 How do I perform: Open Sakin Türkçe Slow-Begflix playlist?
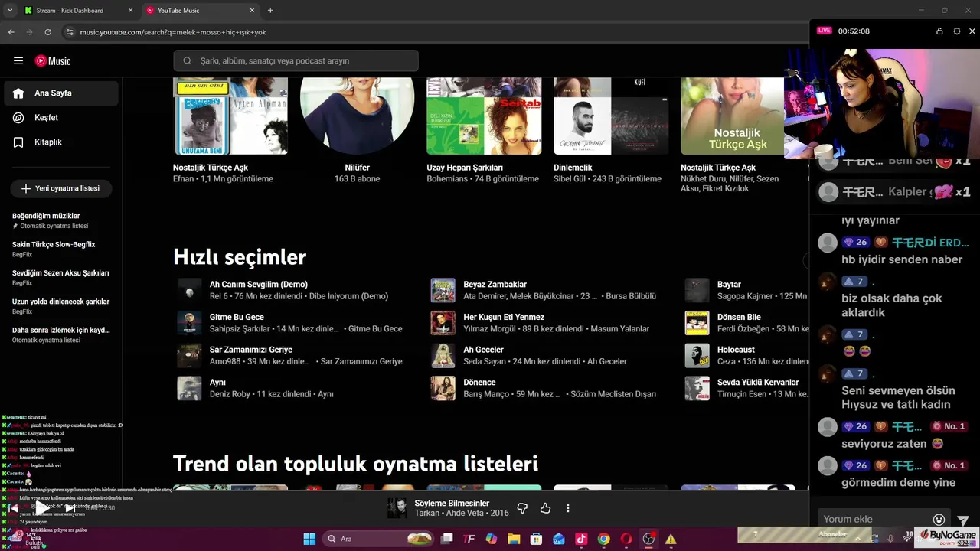[x=61, y=249]
